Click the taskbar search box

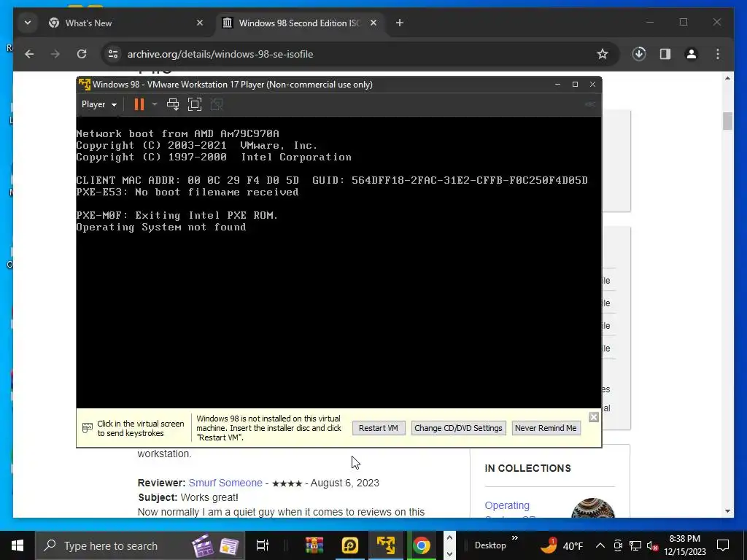(140, 545)
